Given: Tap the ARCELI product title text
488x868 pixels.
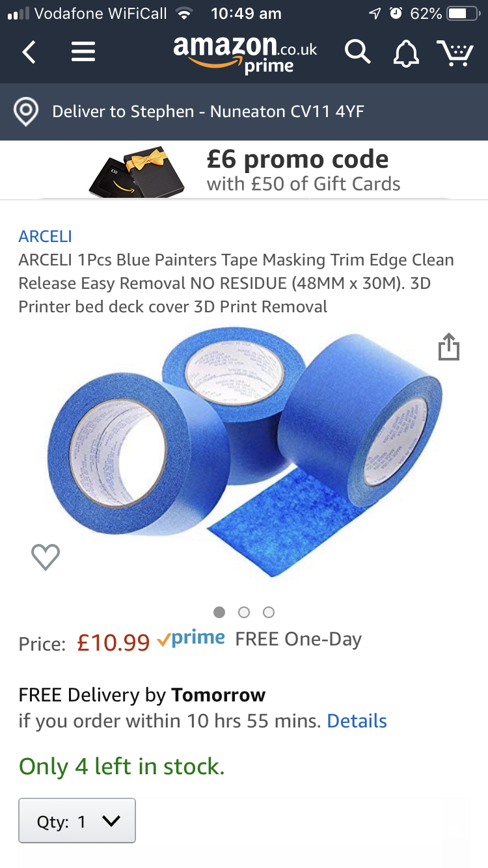Looking at the screenshot, I should (236, 283).
